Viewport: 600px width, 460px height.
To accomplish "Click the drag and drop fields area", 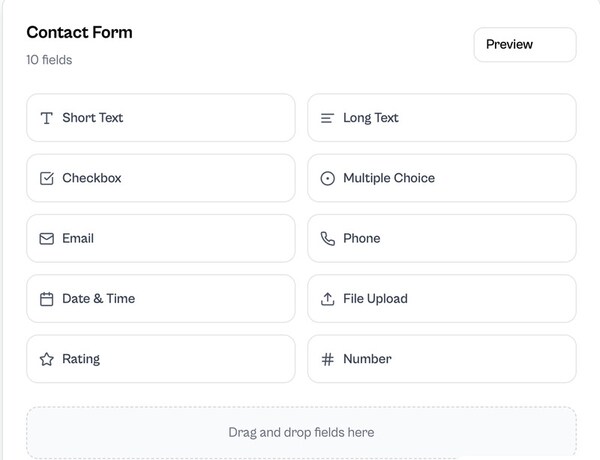I will (x=301, y=432).
